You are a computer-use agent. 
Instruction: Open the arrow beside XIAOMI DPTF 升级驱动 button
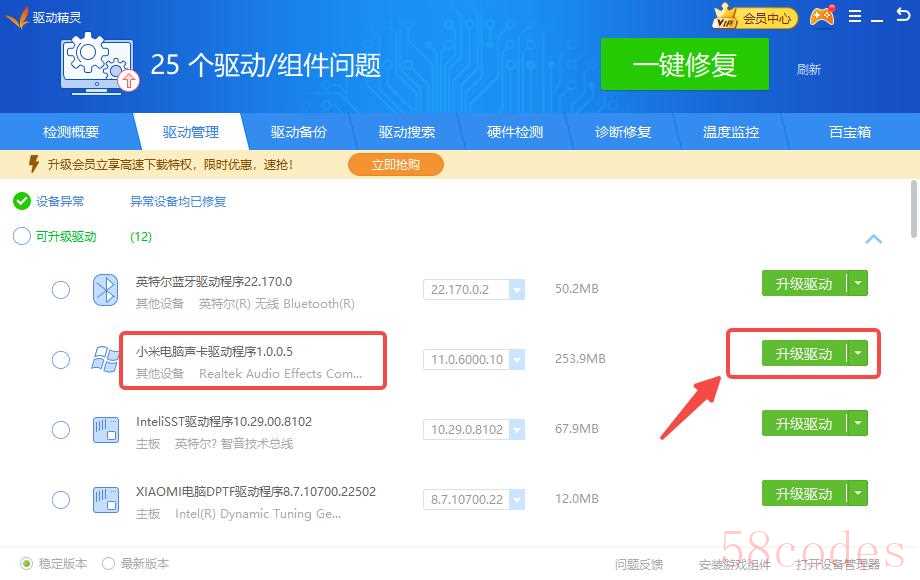pyautogui.click(x=858, y=493)
